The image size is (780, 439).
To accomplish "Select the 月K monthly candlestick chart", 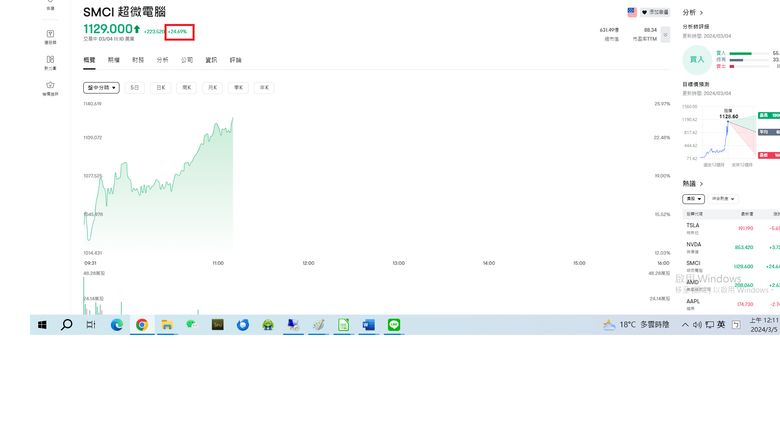I will [x=212, y=88].
